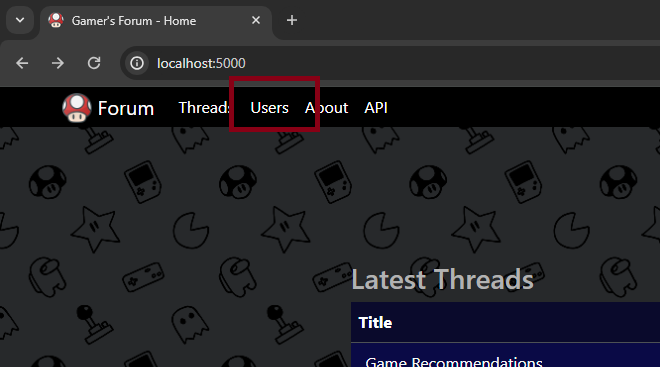Open the About nav link
660x367 pixels.
point(327,108)
